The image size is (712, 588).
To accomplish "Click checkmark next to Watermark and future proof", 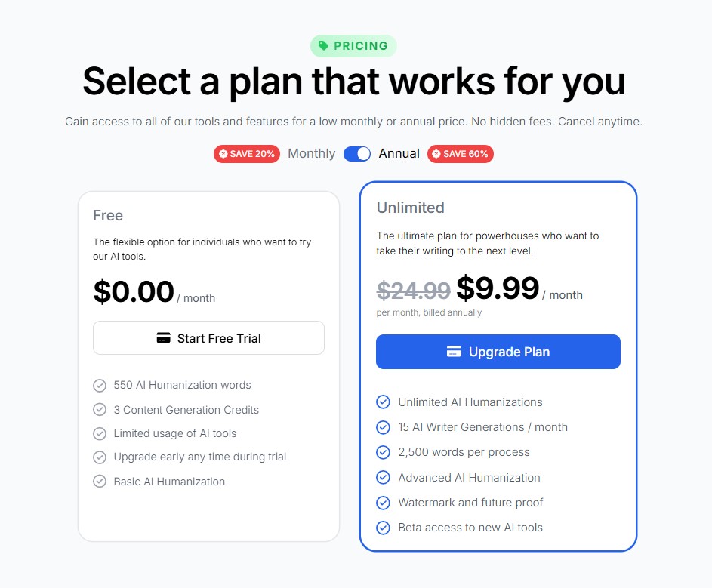I will [384, 503].
